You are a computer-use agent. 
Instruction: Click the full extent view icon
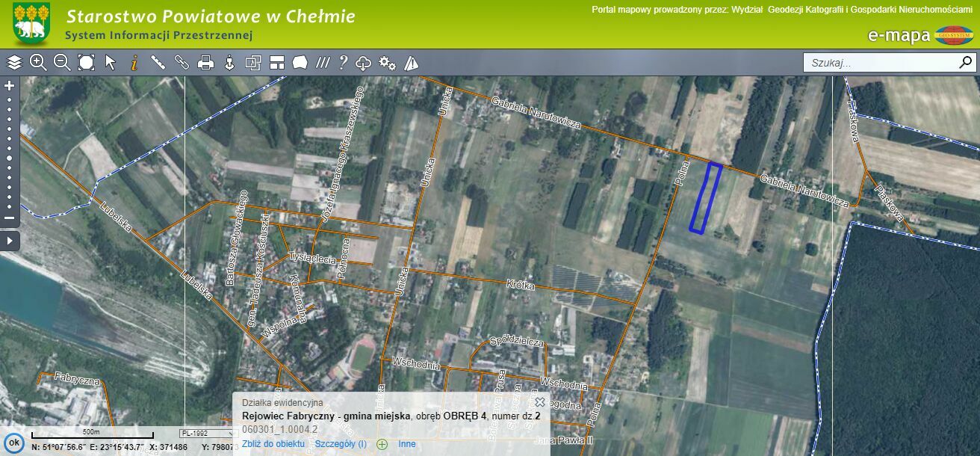pyautogui.click(x=87, y=62)
